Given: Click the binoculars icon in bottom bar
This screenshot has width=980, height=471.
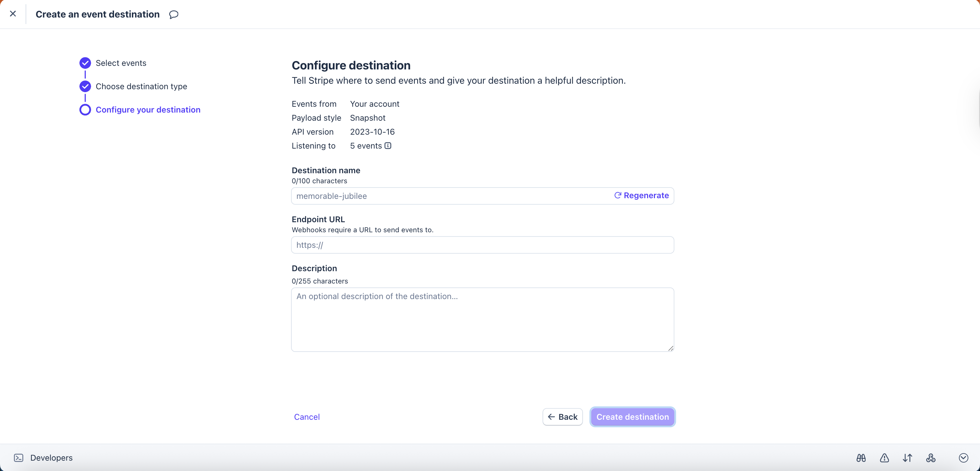Looking at the screenshot, I should (x=861, y=458).
